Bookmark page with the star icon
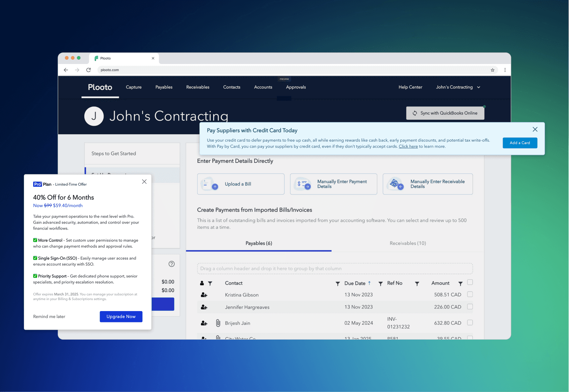This screenshot has width=569, height=392. point(493,70)
